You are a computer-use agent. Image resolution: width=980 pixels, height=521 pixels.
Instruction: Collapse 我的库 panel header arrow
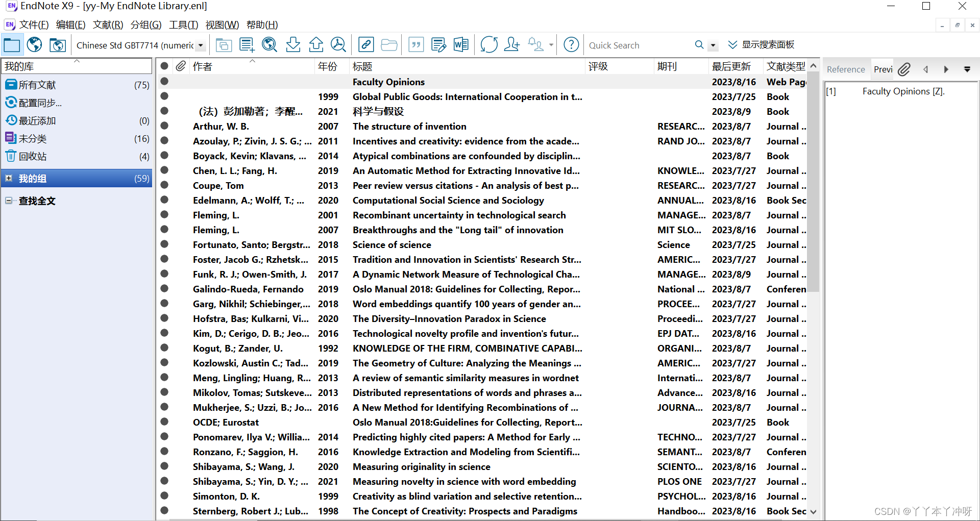point(77,61)
